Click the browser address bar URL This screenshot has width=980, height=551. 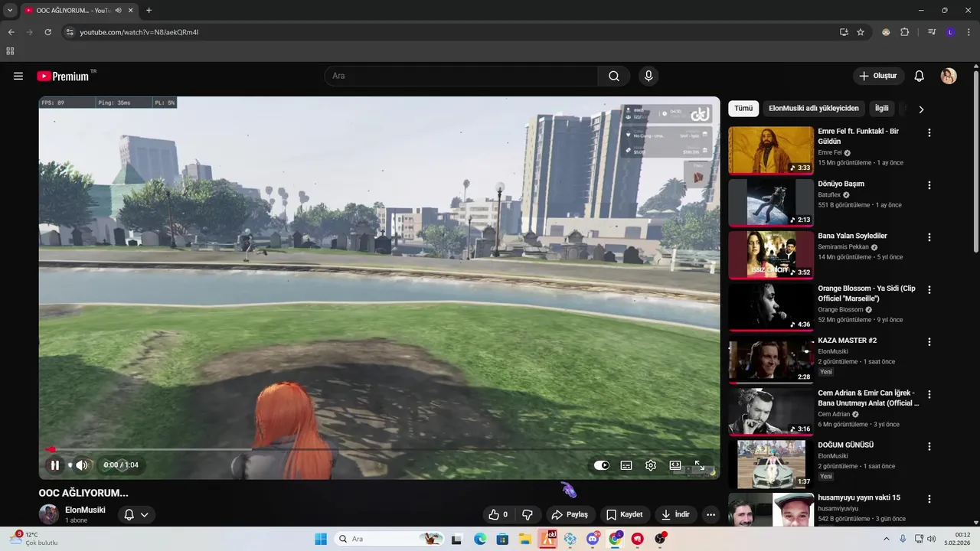coord(139,32)
